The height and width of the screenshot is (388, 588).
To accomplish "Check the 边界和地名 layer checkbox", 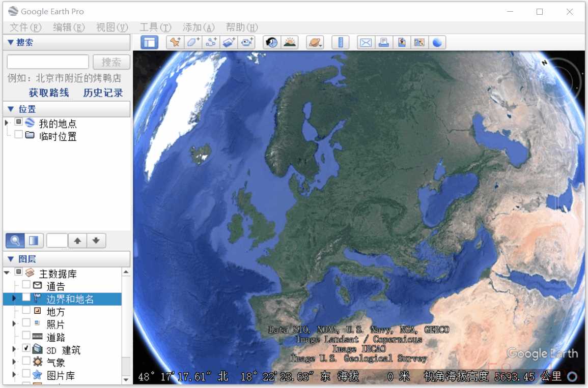I will [x=26, y=299].
